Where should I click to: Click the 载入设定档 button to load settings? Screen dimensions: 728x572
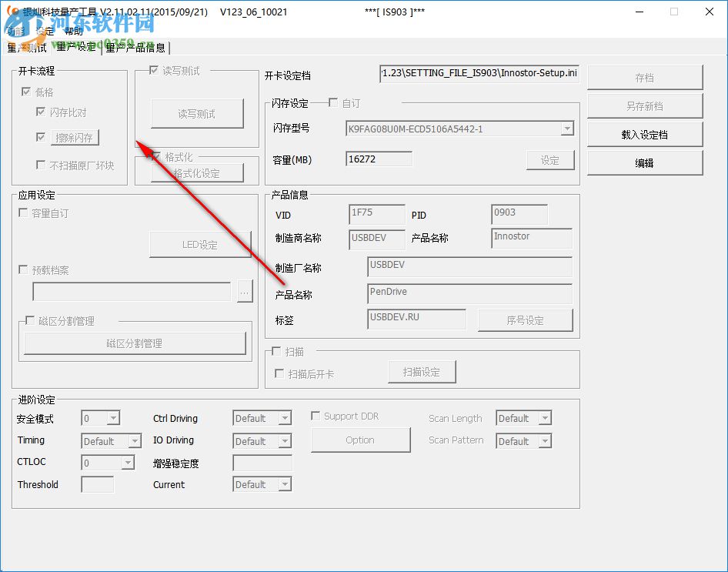tap(645, 133)
